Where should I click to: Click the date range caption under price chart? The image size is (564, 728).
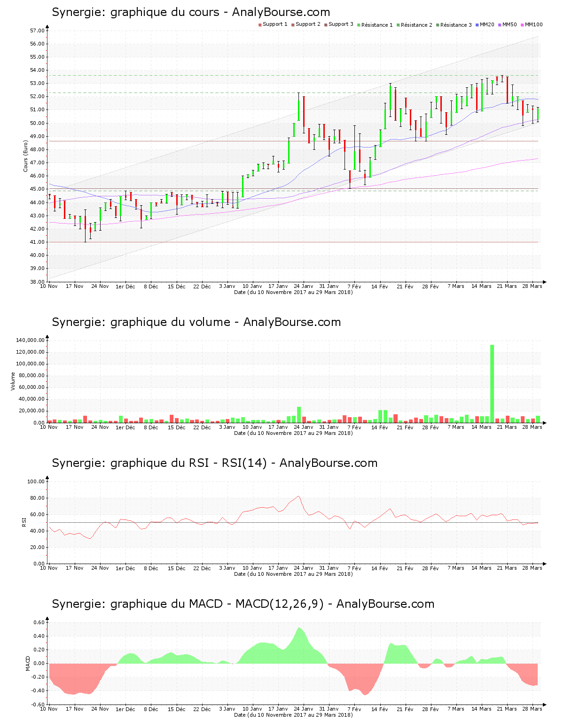tap(293, 292)
